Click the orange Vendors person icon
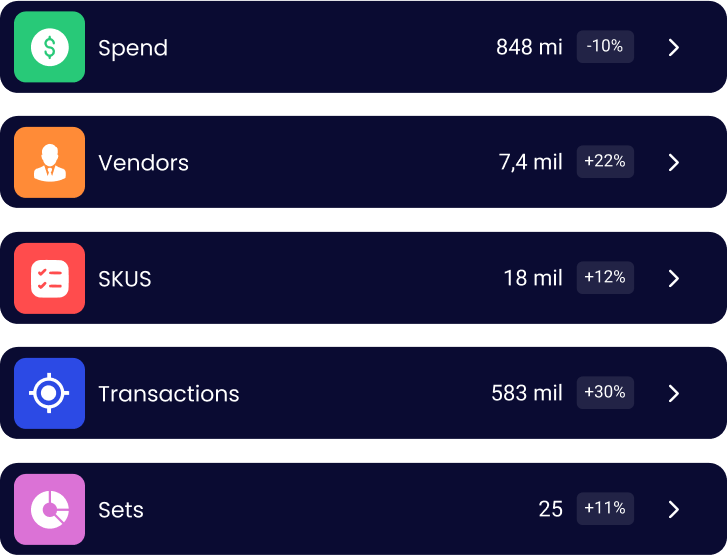The image size is (727, 555). (50, 162)
